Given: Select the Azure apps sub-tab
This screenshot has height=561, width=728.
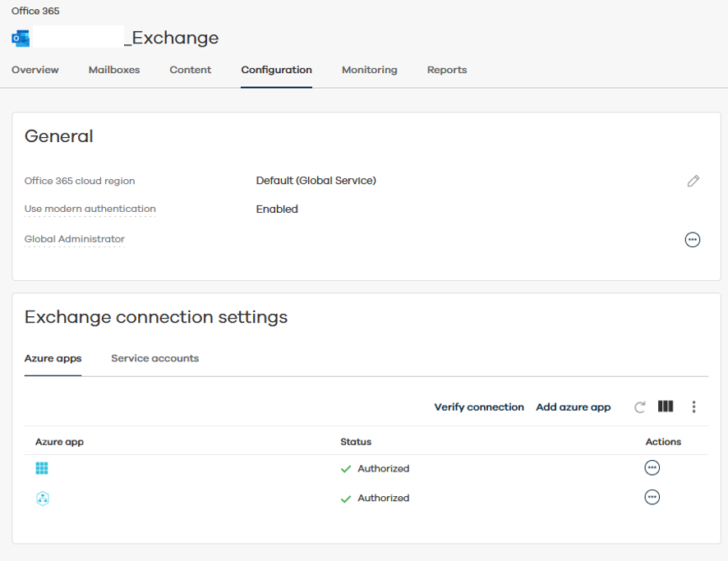Looking at the screenshot, I should 53,359.
